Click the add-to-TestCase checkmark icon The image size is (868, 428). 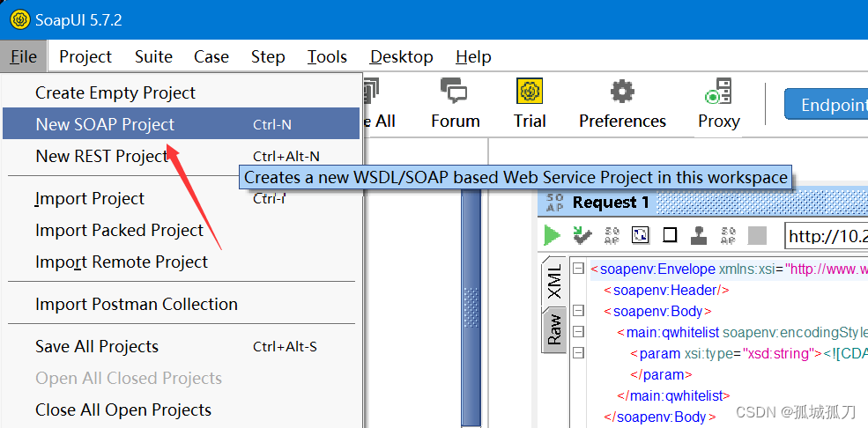point(582,235)
